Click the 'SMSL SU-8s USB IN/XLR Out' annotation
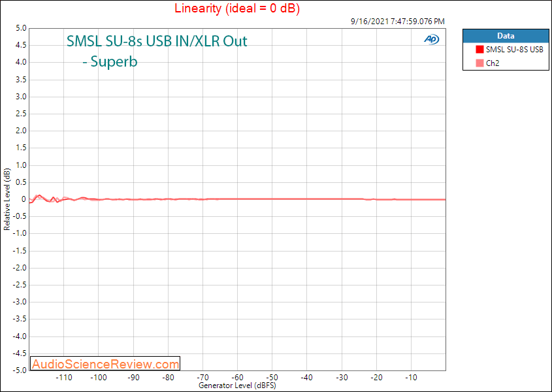Viewport: 552px width, 392px height. (x=157, y=41)
